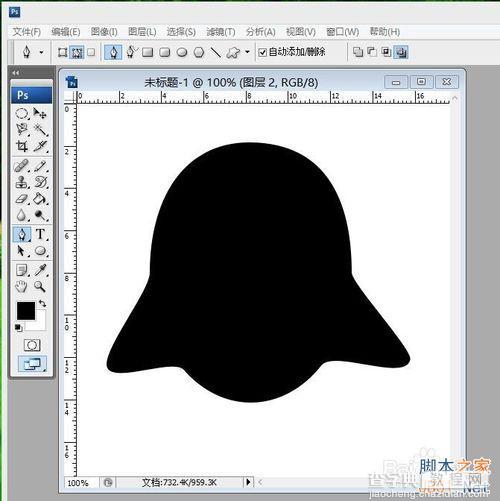Image resolution: width=500 pixels, height=501 pixels.
Task: Enable Paths mode in the options bar
Action: click(x=77, y=52)
